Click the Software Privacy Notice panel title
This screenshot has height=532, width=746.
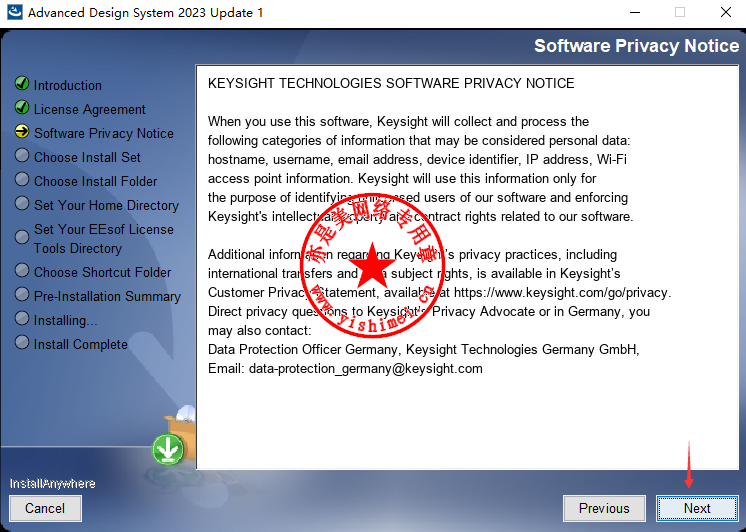pyautogui.click(x=637, y=46)
